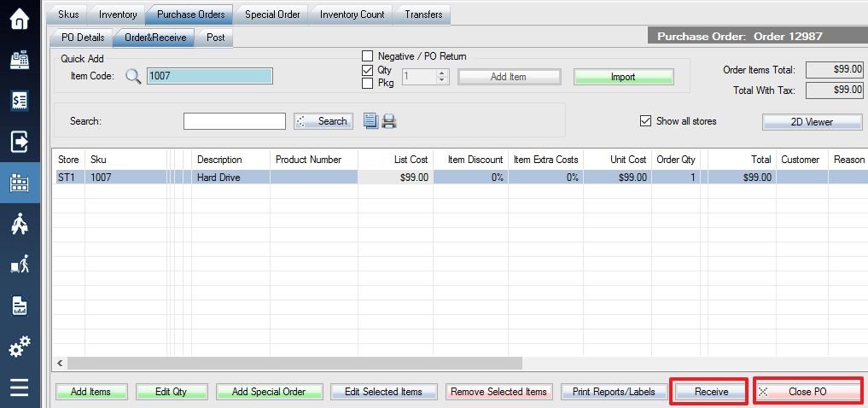
Task: Click the Customer column header
Action: pyautogui.click(x=802, y=160)
